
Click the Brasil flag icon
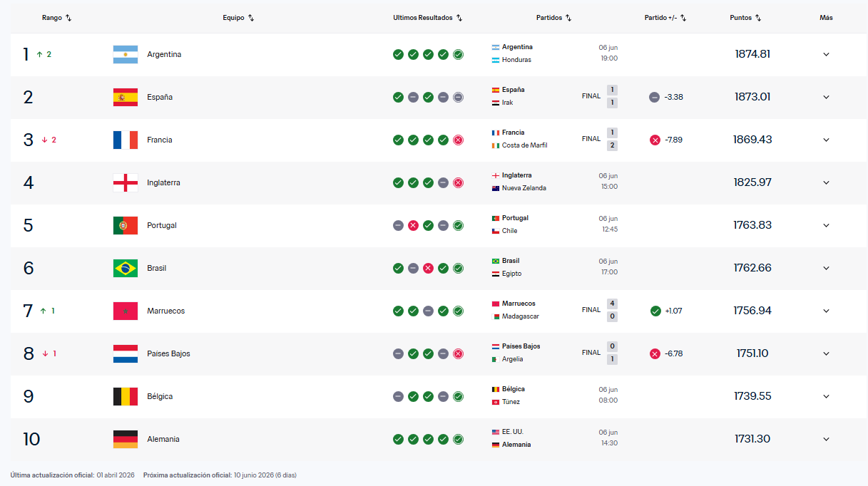[x=126, y=269]
